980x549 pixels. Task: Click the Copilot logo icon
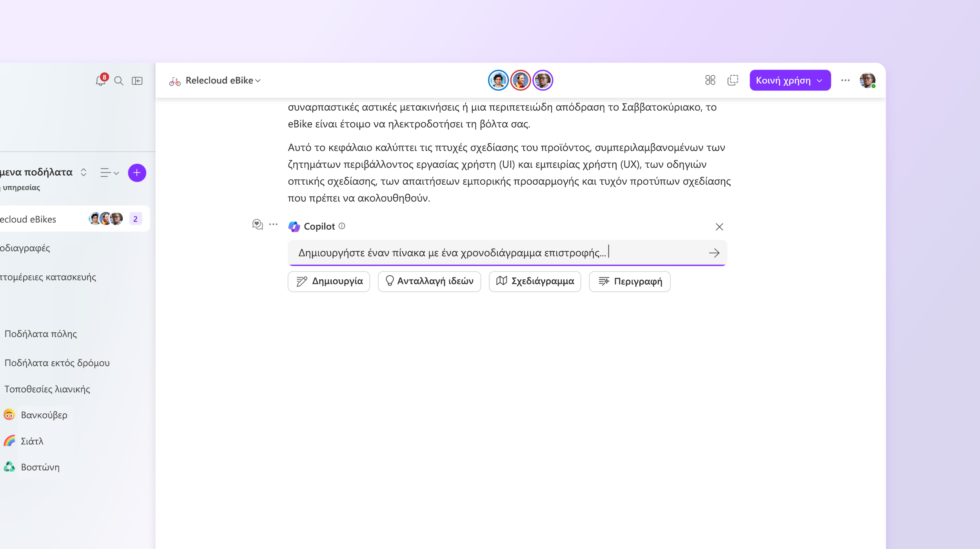pos(294,227)
